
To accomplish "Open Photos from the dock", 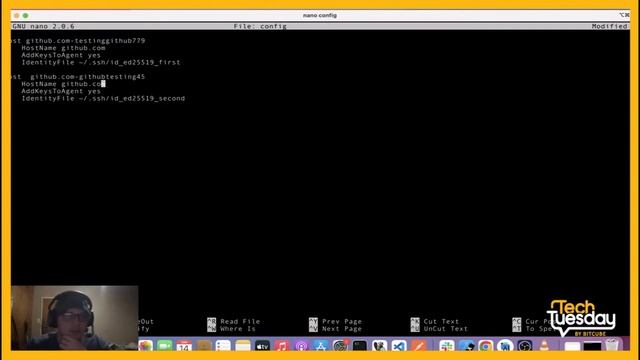I will pyautogui.click(x=146, y=346).
